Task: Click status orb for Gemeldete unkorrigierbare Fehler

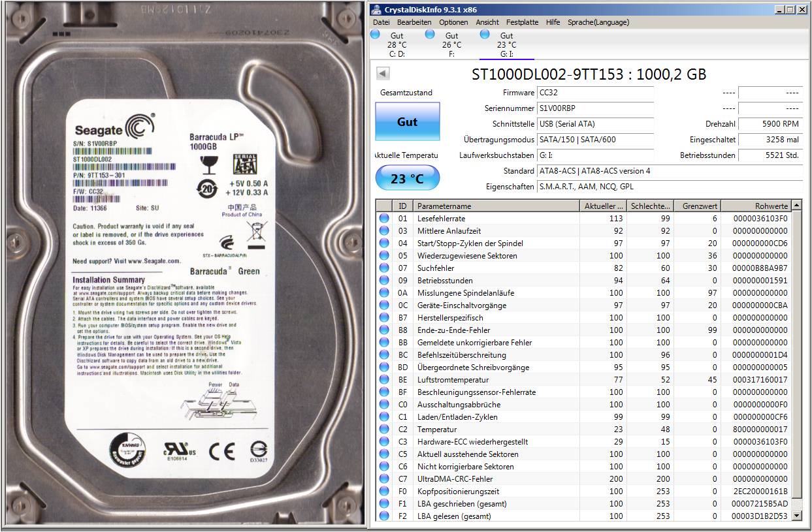Action: click(x=384, y=342)
